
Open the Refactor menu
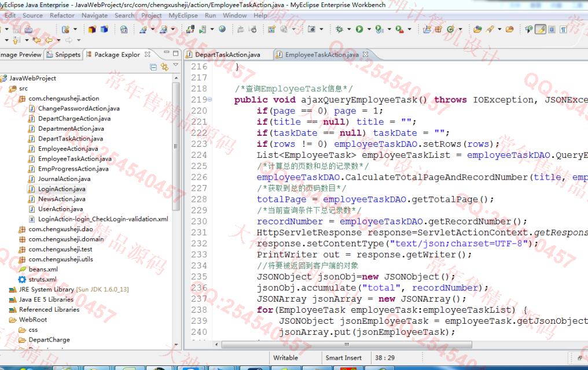(62, 16)
